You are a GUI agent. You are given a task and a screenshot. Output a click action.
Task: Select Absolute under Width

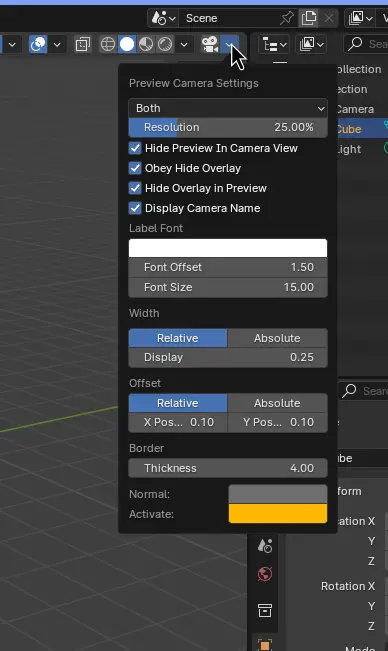(x=277, y=338)
